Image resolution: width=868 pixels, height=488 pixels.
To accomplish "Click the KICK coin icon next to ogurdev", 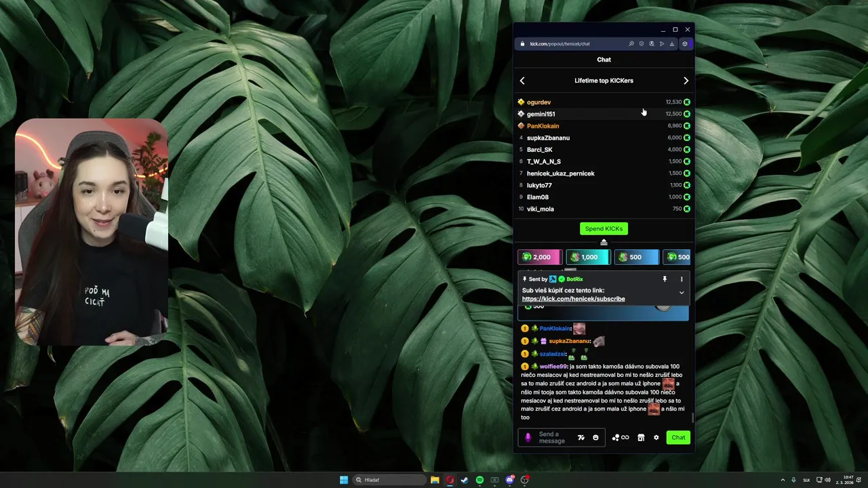I will (x=687, y=102).
